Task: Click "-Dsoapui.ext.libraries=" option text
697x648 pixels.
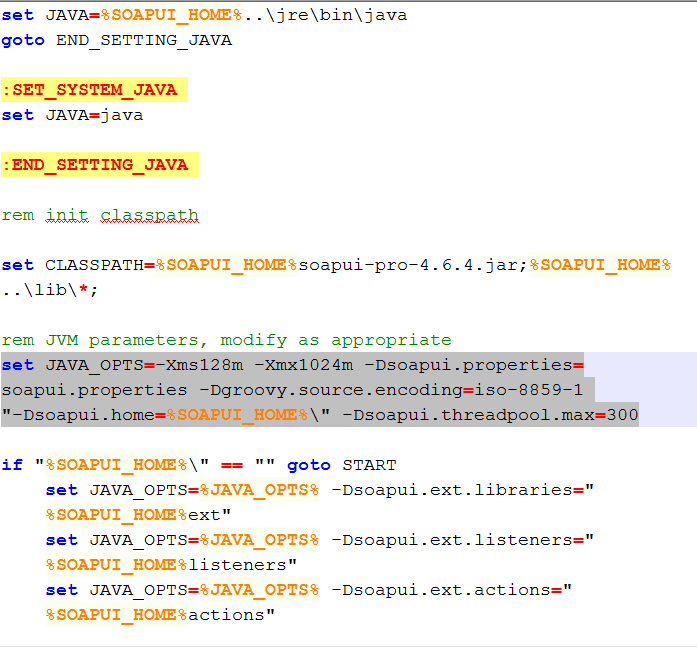Action: pyautogui.click(x=457, y=490)
